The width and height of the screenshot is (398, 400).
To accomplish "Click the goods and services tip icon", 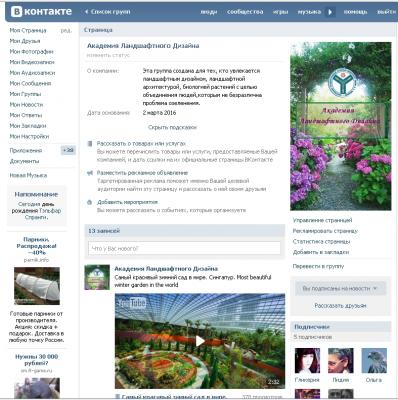I will [x=89, y=144].
